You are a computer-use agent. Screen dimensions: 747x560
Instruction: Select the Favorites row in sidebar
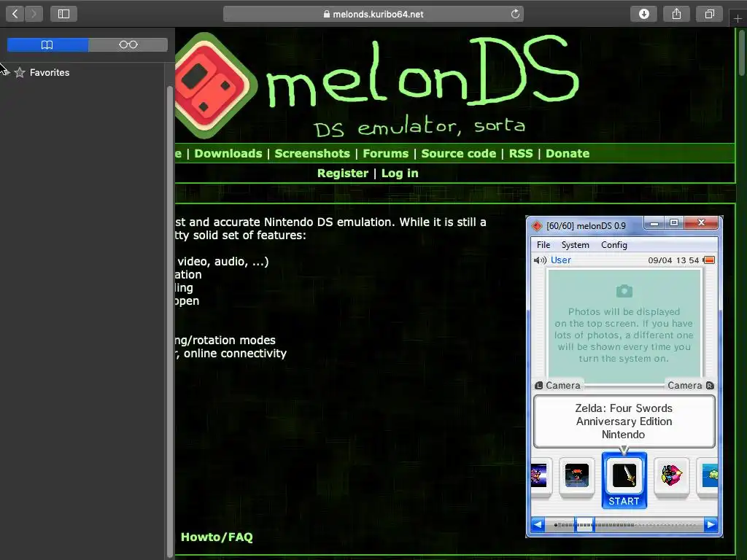coord(83,72)
